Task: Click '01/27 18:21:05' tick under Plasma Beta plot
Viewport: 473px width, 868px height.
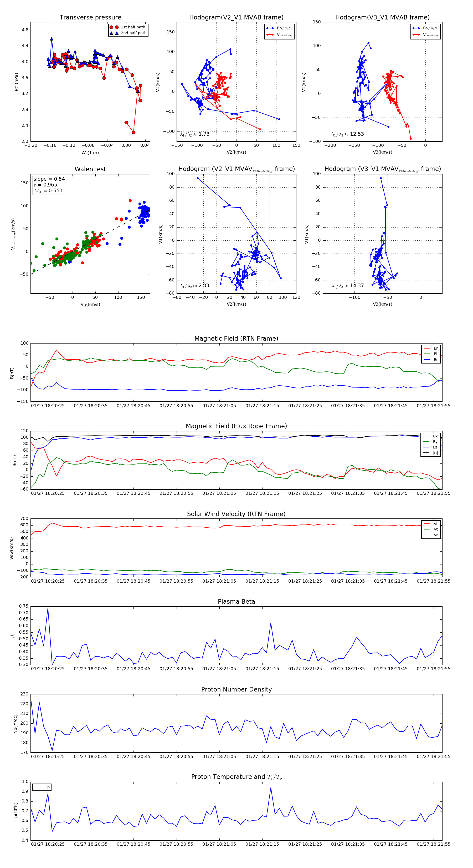Action: pyautogui.click(x=219, y=669)
